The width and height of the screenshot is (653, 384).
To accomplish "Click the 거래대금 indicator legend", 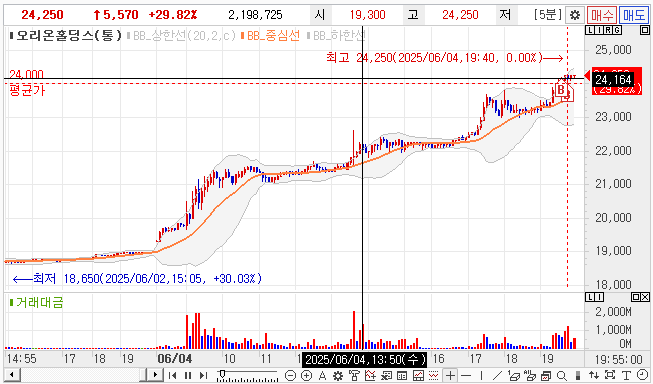I will coord(37,302).
